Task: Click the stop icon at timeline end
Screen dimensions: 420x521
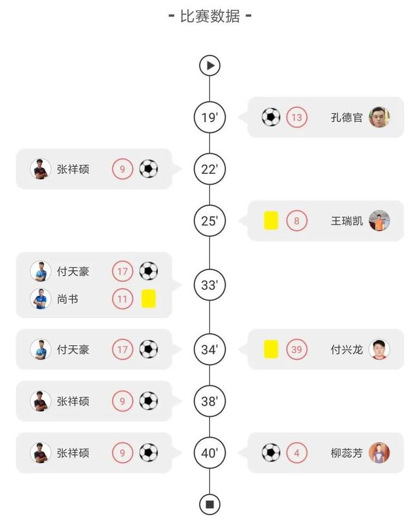Action: click(x=209, y=504)
